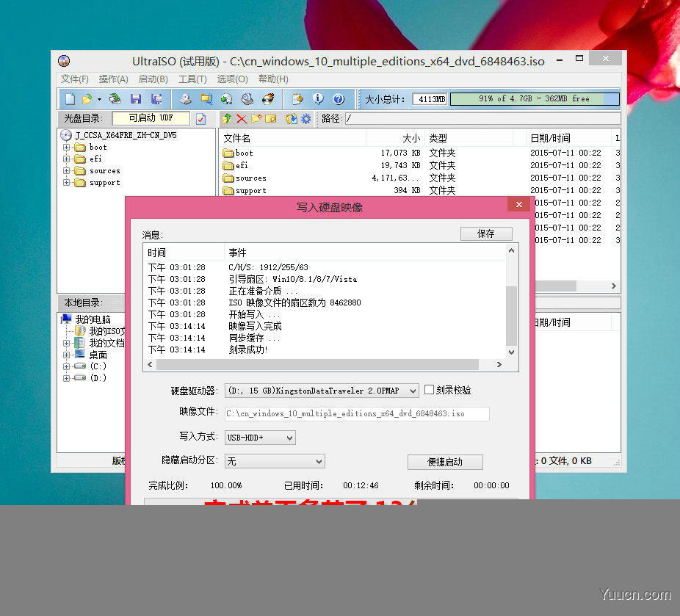Click the New file toolbar icon

[70, 99]
